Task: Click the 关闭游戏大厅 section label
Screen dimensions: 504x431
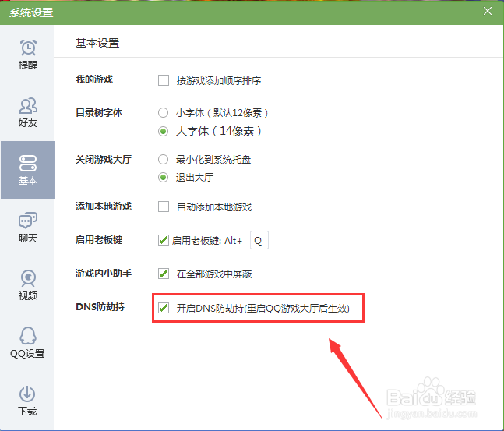Action: [104, 159]
